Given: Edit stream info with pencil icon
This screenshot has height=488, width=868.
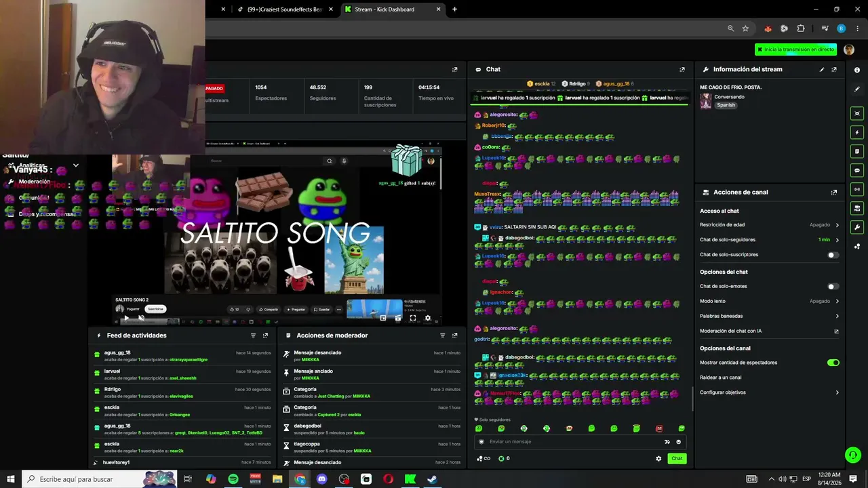Looking at the screenshot, I should [822, 69].
